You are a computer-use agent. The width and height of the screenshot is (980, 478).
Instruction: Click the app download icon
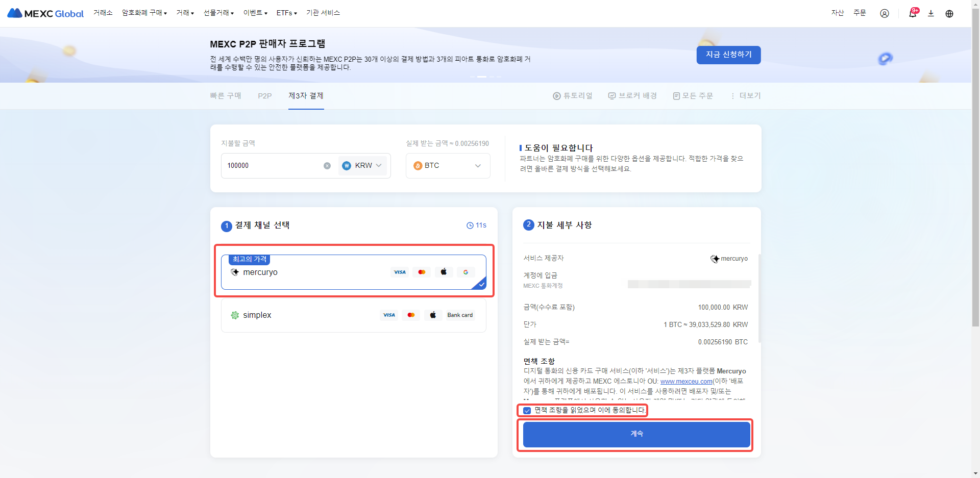tap(930, 13)
